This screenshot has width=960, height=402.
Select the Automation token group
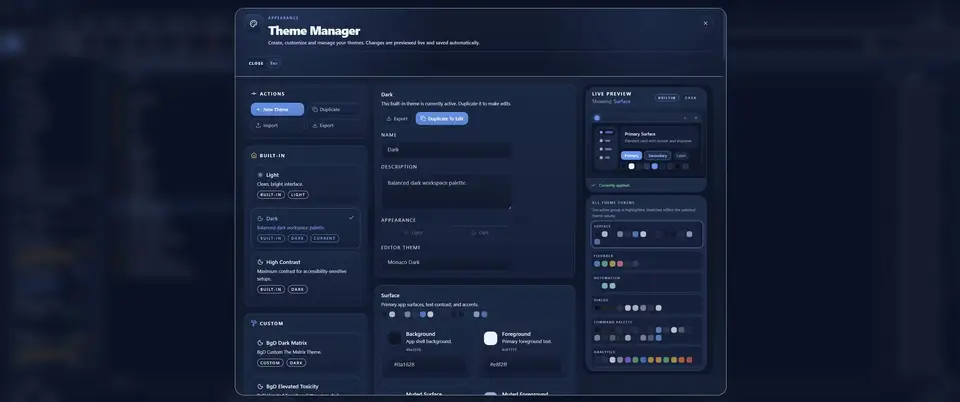(x=647, y=283)
